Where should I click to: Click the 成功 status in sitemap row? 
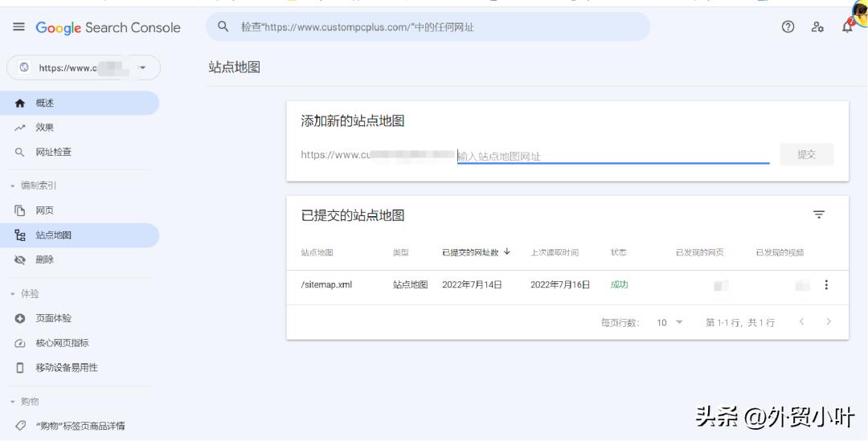[619, 285]
